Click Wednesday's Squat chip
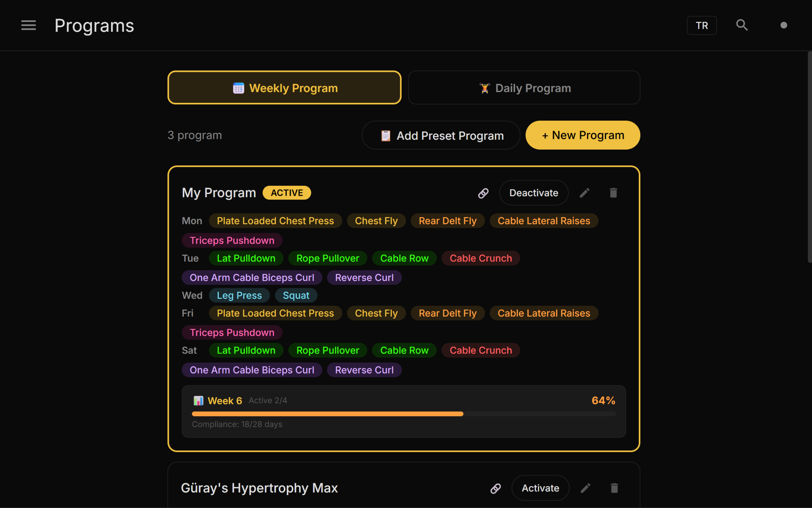The width and height of the screenshot is (812, 508). tap(296, 295)
